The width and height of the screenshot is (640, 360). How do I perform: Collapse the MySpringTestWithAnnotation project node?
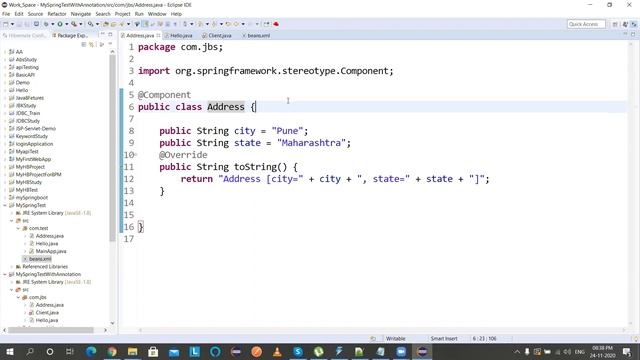[x=5, y=274]
